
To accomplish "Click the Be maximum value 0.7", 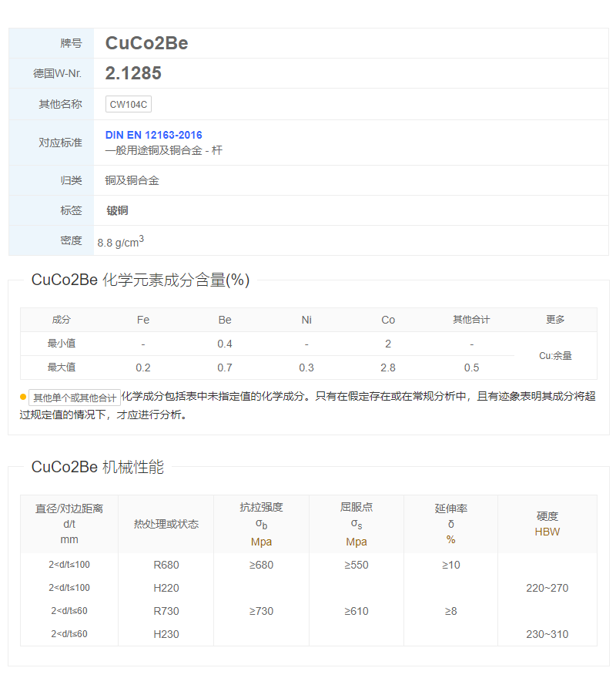I will (225, 368).
